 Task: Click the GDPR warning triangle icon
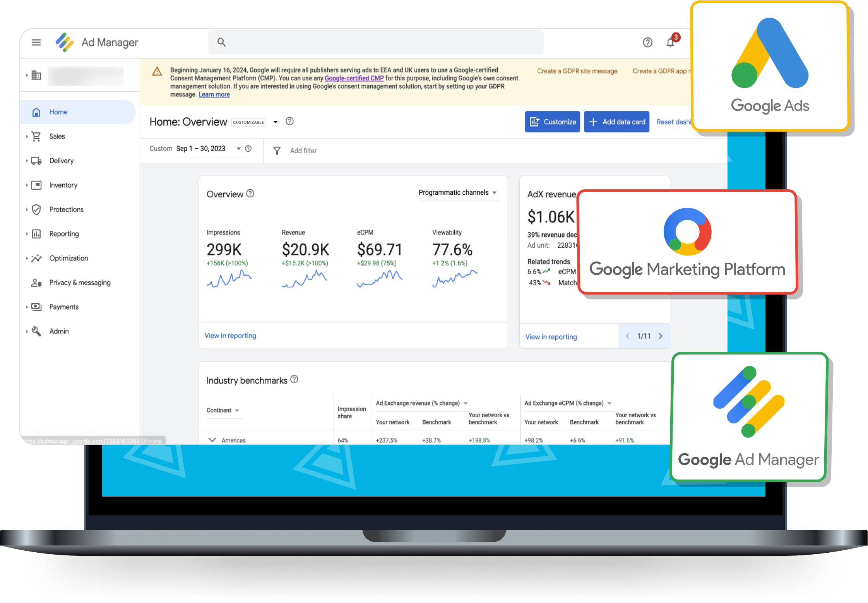(157, 71)
